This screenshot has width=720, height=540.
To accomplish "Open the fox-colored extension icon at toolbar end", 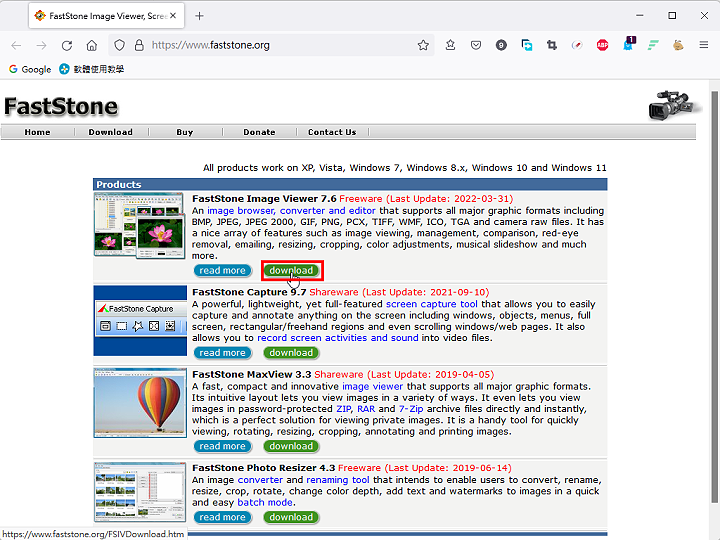I will [678, 45].
